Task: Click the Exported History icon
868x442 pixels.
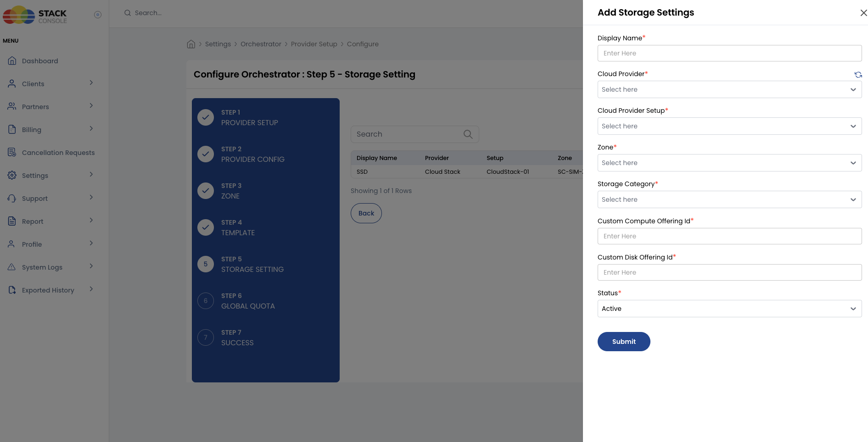Action: (12, 290)
